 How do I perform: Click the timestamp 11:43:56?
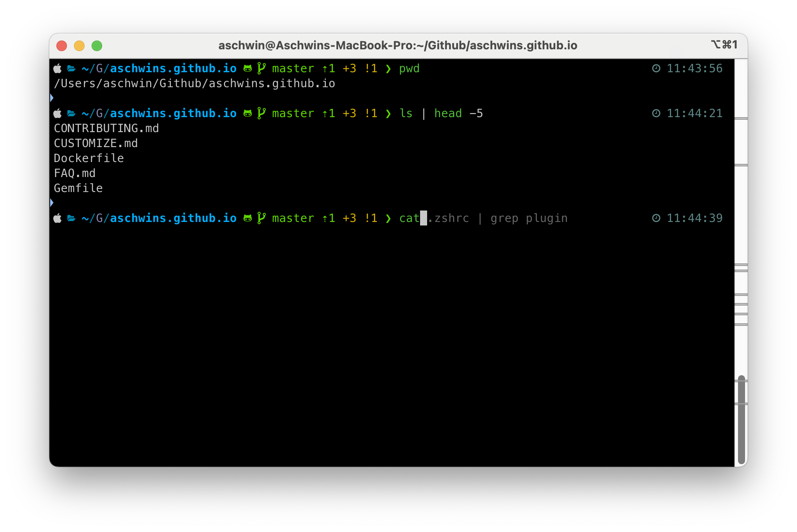point(694,68)
